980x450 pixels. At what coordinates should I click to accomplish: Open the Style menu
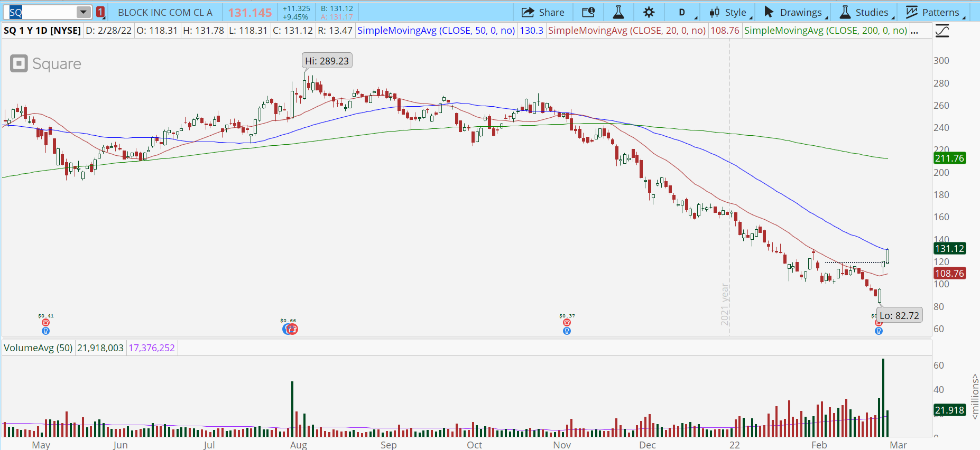pos(729,12)
